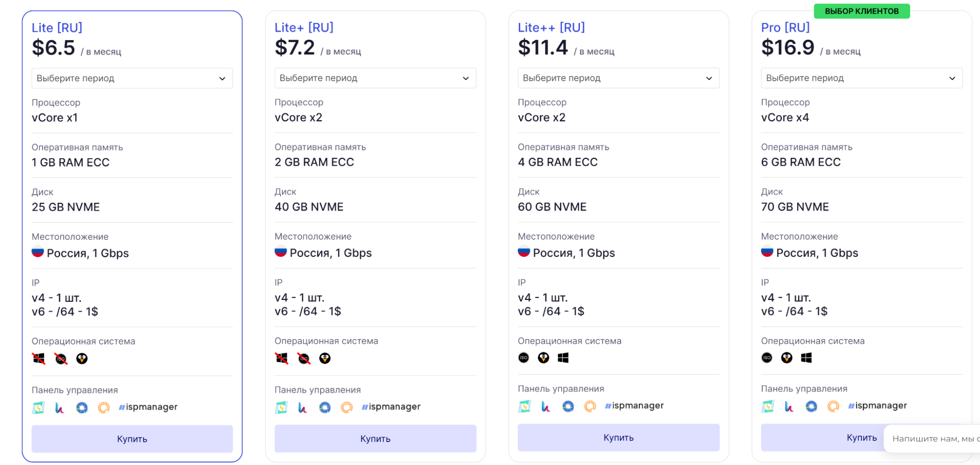Click the Windows icon in Lite++ card
The image size is (980, 465).
pos(563,358)
